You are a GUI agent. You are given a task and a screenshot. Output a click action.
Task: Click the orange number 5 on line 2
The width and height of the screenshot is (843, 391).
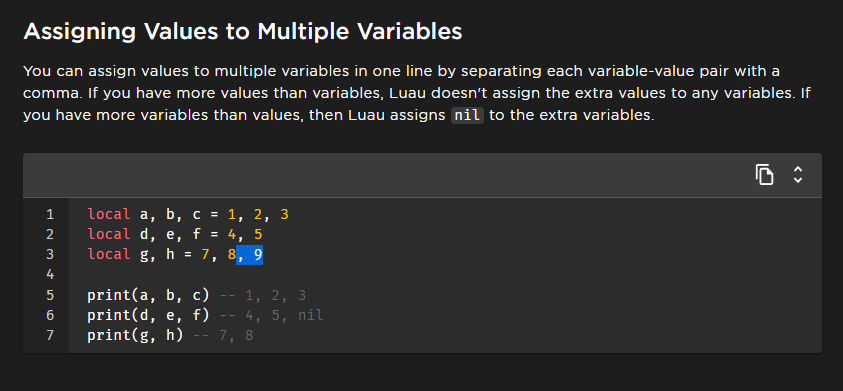[x=258, y=234]
